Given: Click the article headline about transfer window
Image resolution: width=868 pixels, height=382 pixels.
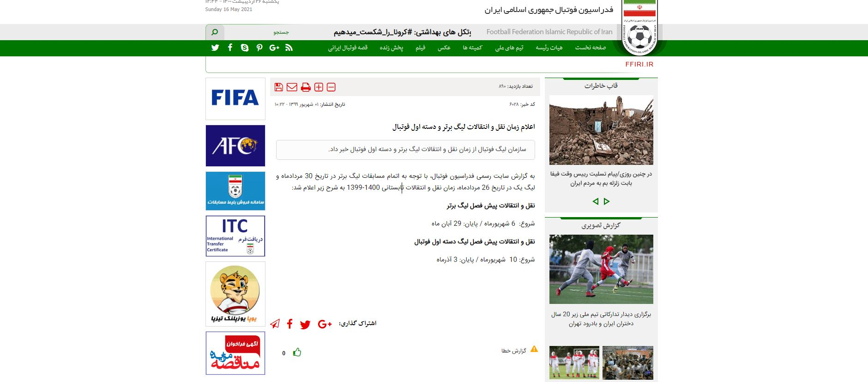Looking at the screenshot, I should [x=464, y=127].
